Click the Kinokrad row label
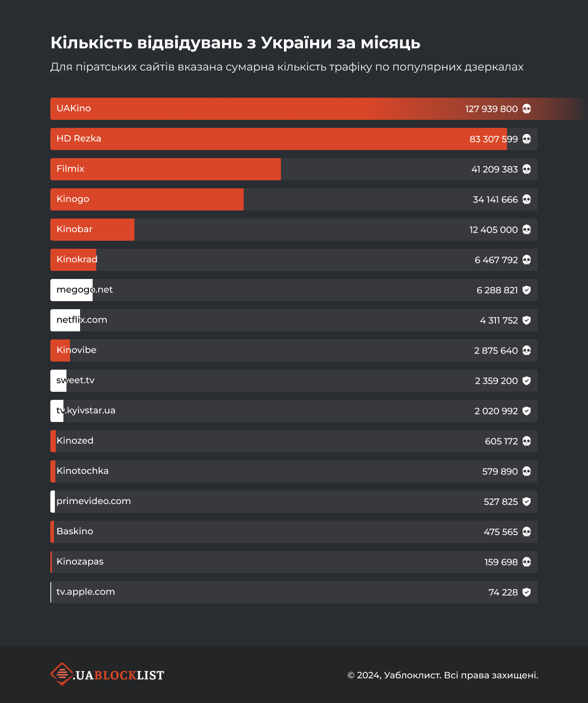The image size is (588, 703). [77, 259]
